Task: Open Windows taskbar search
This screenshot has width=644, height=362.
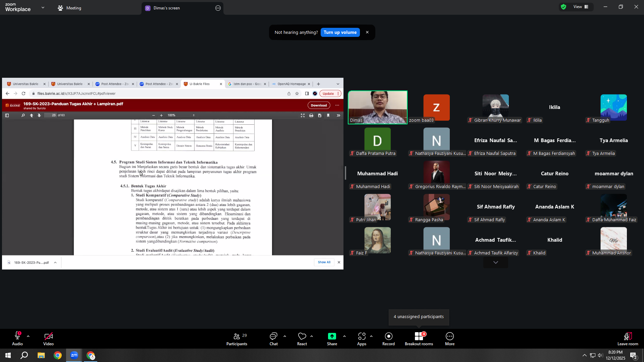Action: coord(24,355)
